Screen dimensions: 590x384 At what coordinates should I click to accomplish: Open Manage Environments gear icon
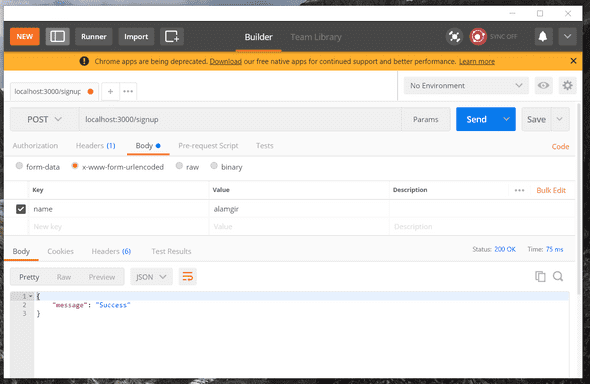567,86
